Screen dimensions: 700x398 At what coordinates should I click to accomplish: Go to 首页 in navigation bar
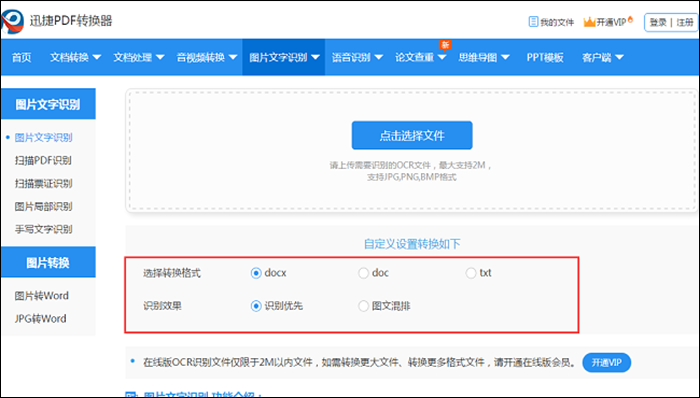[x=21, y=57]
